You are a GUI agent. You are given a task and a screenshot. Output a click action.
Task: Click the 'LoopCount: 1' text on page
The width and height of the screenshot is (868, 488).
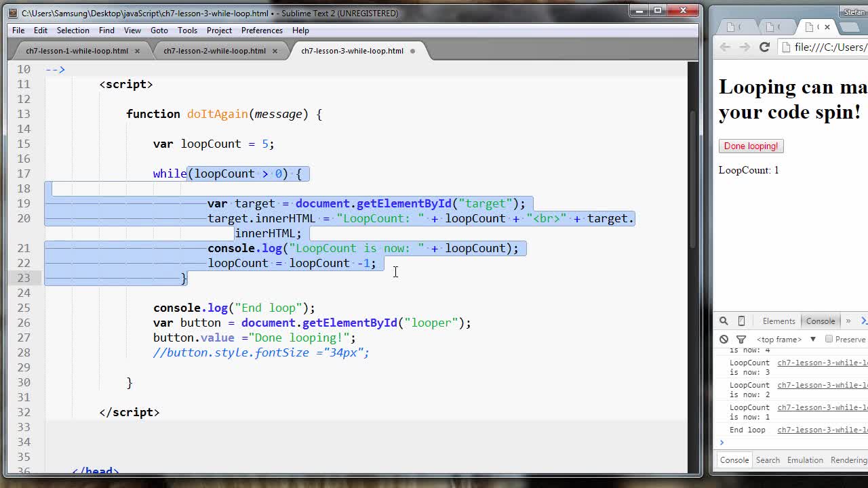(x=749, y=170)
